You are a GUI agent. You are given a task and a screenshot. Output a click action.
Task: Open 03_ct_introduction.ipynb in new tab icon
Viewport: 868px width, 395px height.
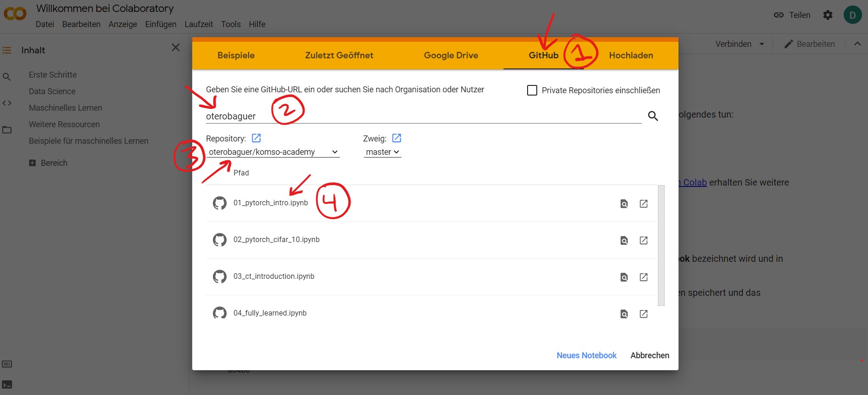pos(644,277)
